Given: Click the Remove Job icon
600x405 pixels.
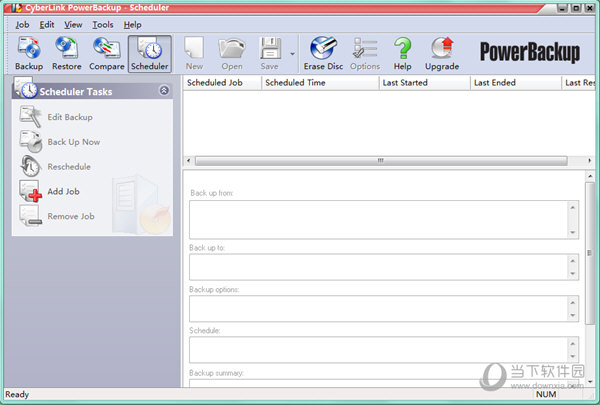Looking at the screenshot, I should click(x=31, y=216).
